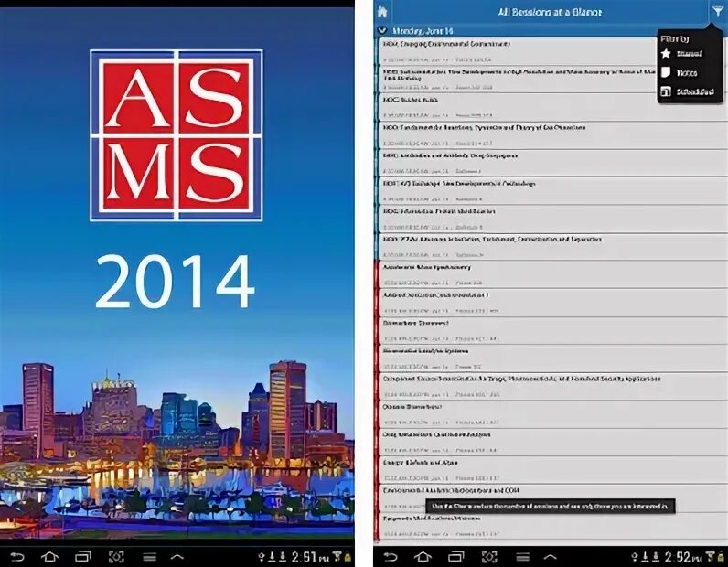Tap the screenshot capture icon on sessions screen
The image size is (728, 567).
pos(489,556)
